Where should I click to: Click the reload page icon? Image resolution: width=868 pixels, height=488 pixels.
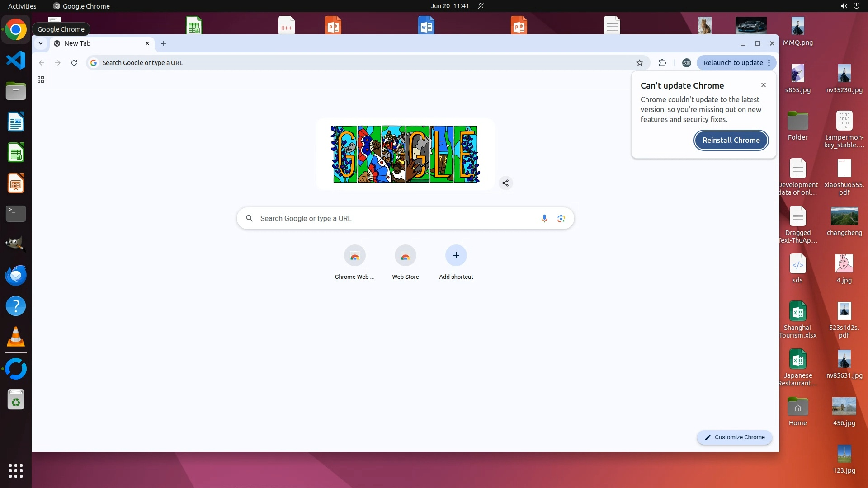pos(74,63)
